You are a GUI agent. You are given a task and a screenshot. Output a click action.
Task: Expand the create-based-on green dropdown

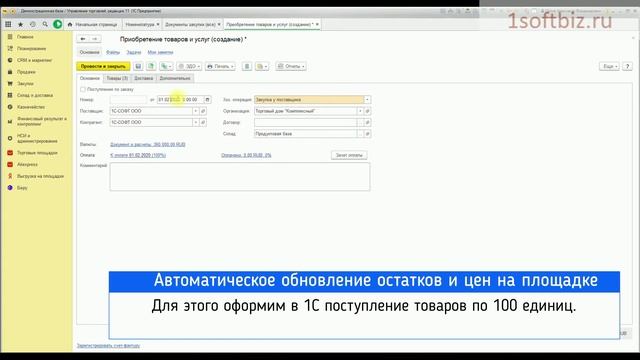(x=166, y=66)
